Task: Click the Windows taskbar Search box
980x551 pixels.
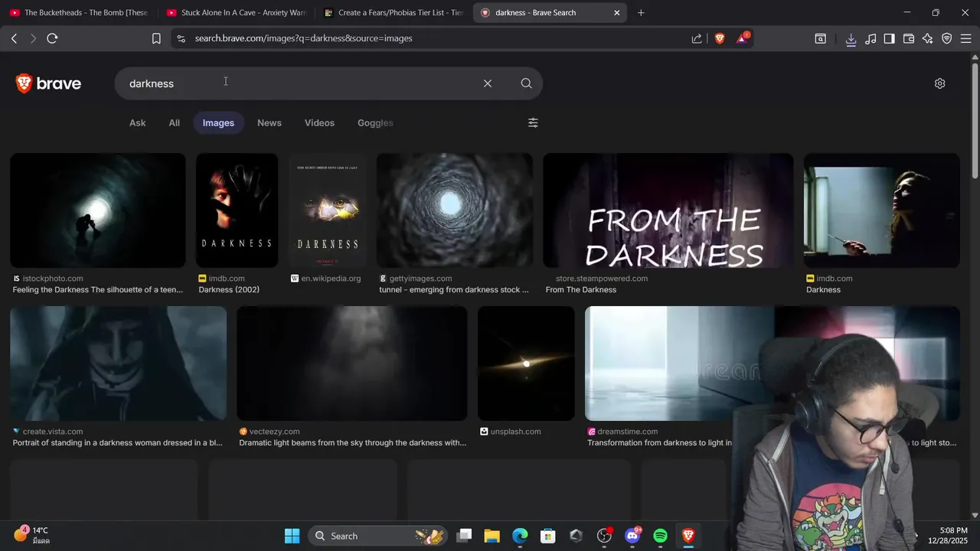Action: [377, 536]
